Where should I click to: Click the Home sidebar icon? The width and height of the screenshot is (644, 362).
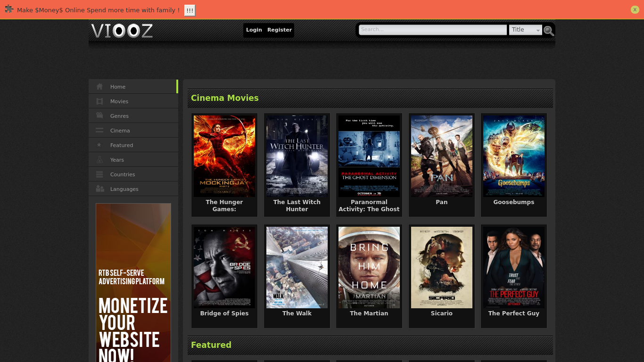(99, 87)
